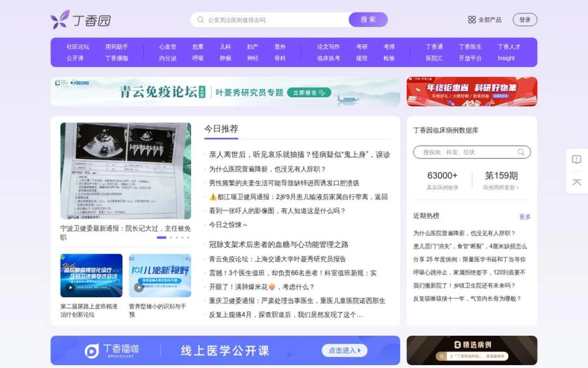Open 规培 in navigation bar
This screenshot has height=368, width=588.
[x=362, y=58]
